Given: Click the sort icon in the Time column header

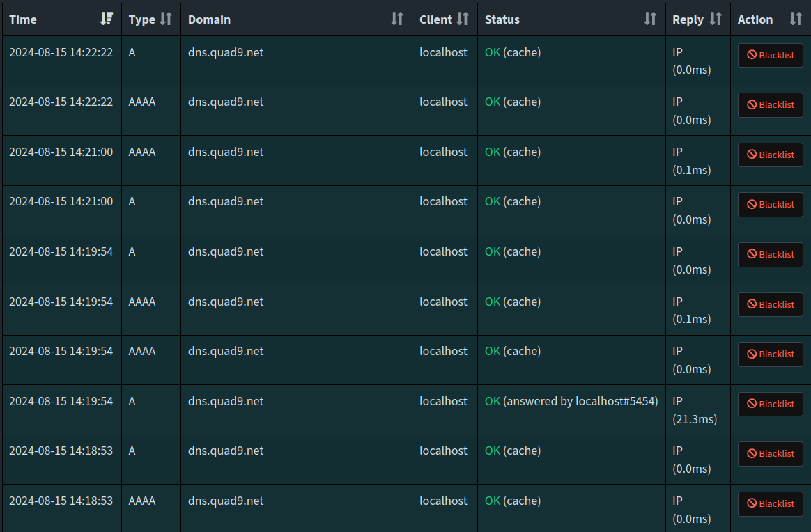Looking at the screenshot, I should tap(107, 19).
